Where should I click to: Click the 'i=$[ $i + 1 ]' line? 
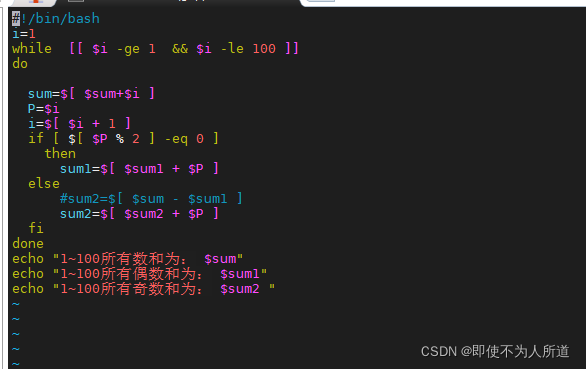[79, 123]
